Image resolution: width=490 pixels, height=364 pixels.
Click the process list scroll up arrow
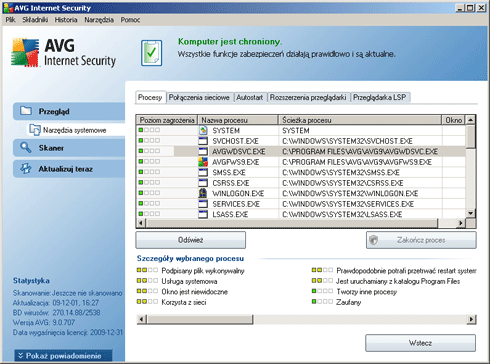(470, 120)
